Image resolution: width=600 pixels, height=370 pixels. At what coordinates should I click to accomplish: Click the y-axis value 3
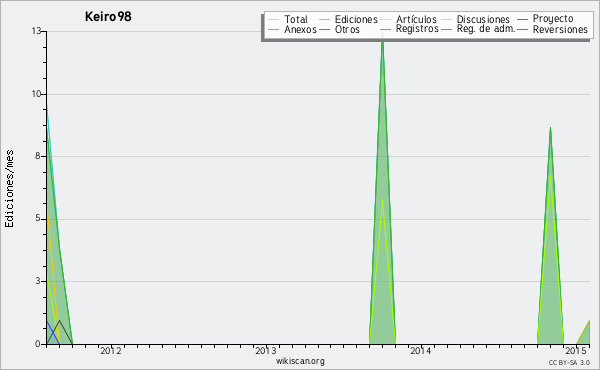pos(38,281)
